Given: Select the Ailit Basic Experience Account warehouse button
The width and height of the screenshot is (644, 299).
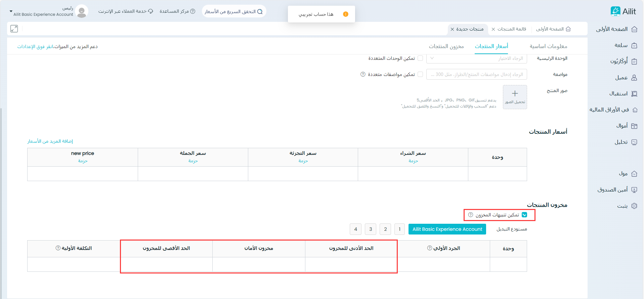Looking at the screenshot, I should click(447, 229).
